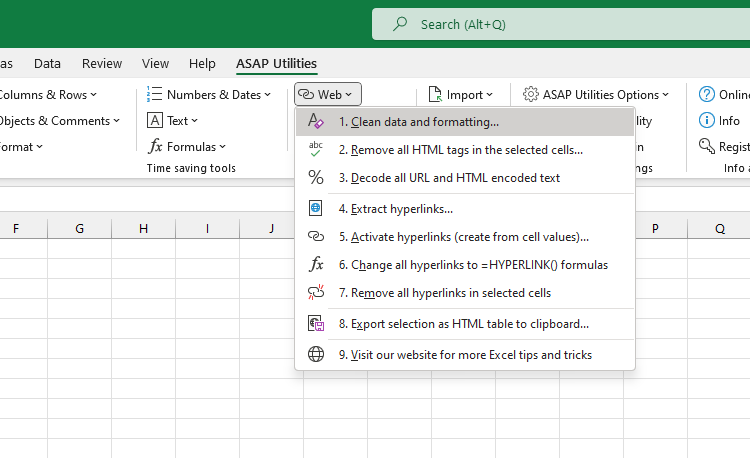Click the Text 'A' box icon
This screenshot has height=458, width=750.
coord(154,120)
